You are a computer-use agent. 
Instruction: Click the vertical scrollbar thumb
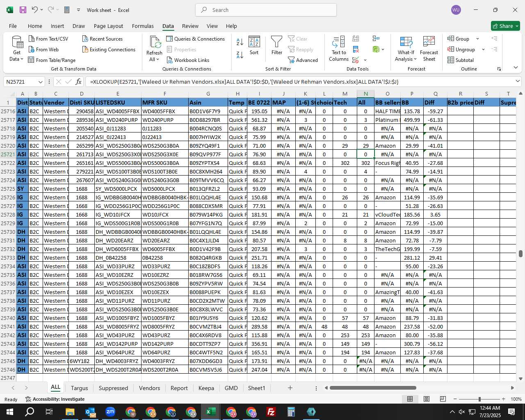coord(520,253)
